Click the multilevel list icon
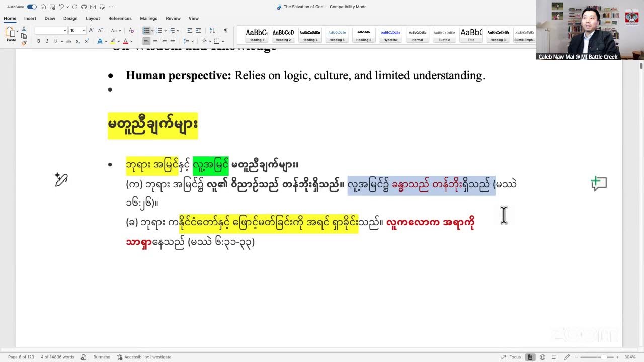The width and height of the screenshot is (644, 362). 172,31
